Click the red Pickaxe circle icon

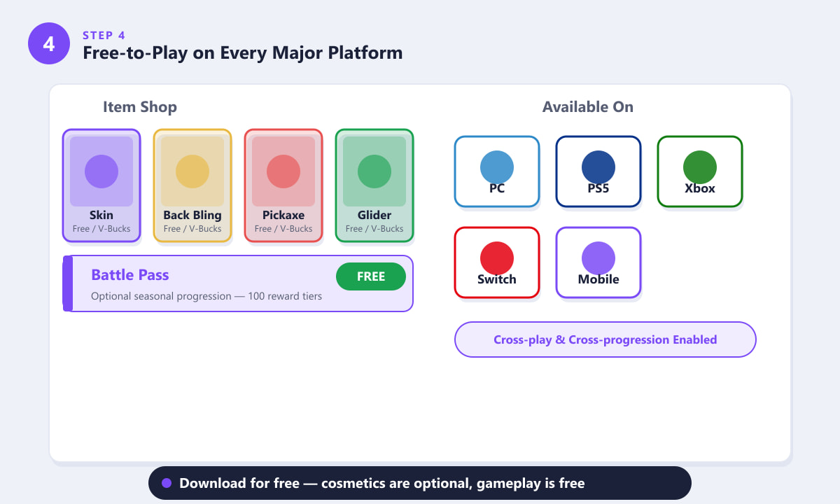(283, 171)
